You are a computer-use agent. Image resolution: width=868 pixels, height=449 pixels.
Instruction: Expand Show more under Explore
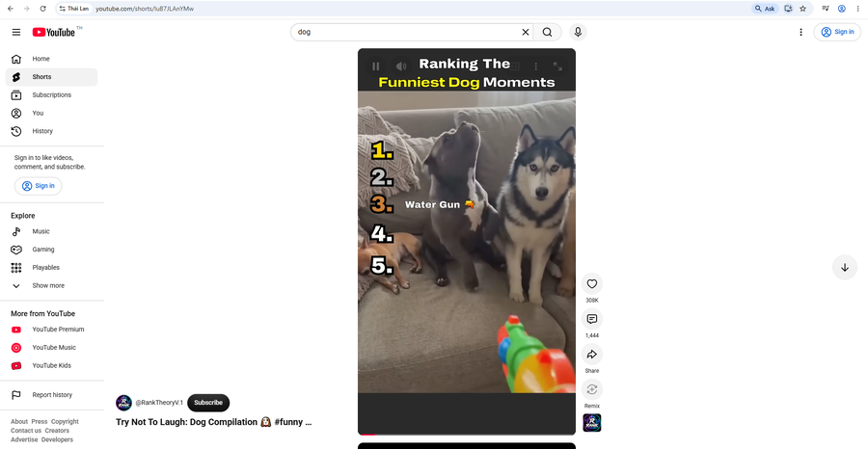[x=51, y=286]
